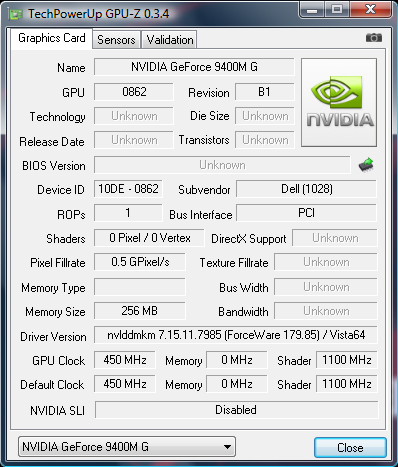Image resolution: width=398 pixels, height=467 pixels.
Task: Click the GPU Clock 450 MHz field
Action: [x=125, y=360]
